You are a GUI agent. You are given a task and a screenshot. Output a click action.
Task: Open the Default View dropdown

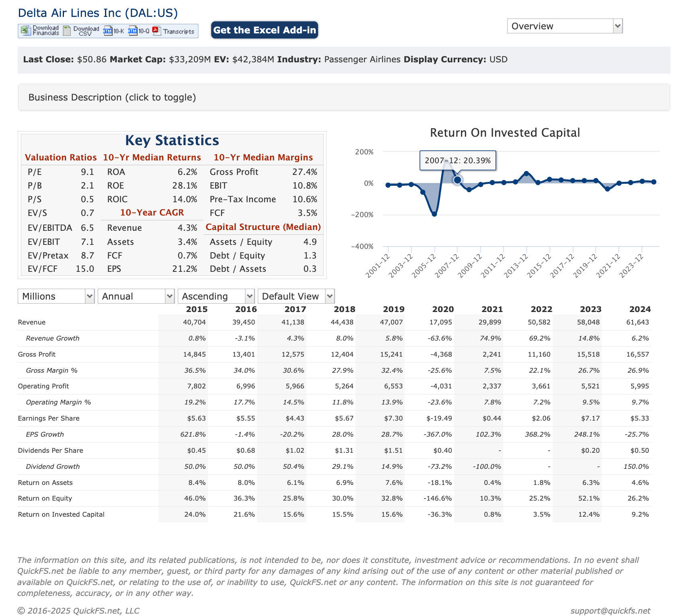(x=296, y=296)
